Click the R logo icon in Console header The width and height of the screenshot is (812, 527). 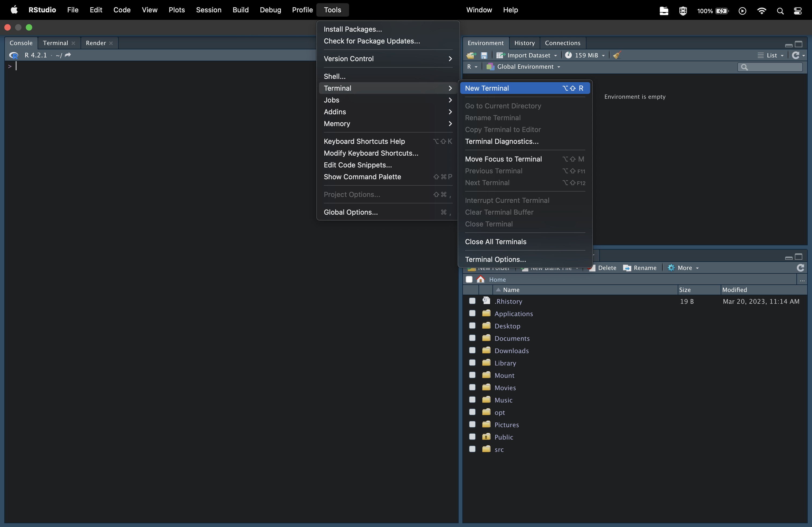pos(14,55)
